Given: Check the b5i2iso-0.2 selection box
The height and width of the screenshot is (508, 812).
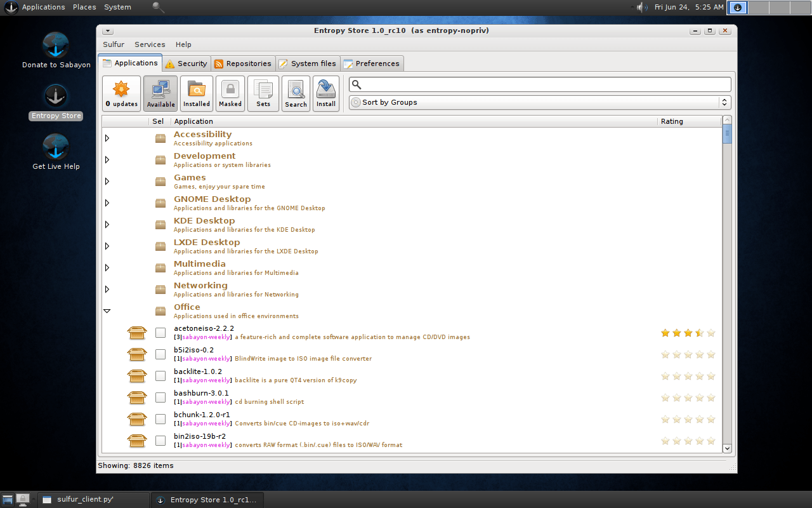Looking at the screenshot, I should [160, 354].
